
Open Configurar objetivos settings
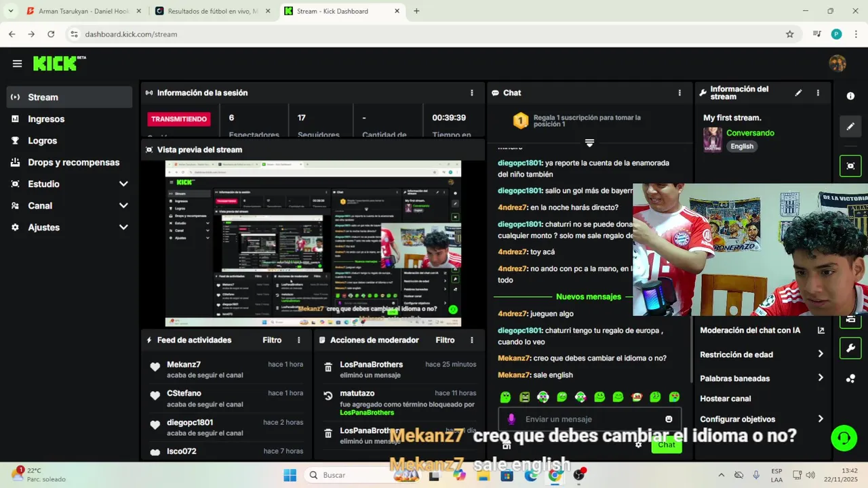762,419
